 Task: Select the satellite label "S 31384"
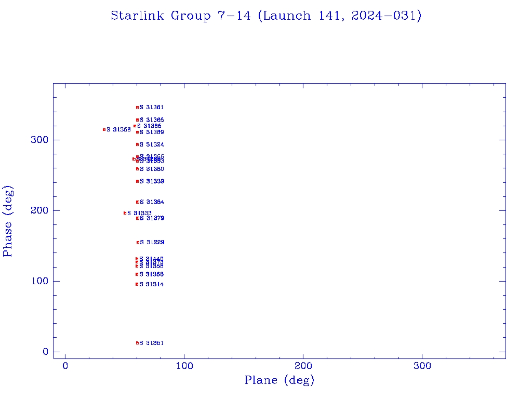point(152,202)
